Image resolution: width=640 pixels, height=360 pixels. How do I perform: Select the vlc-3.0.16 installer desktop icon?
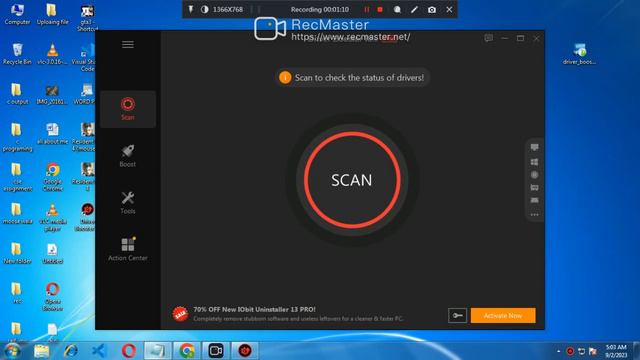[52, 54]
